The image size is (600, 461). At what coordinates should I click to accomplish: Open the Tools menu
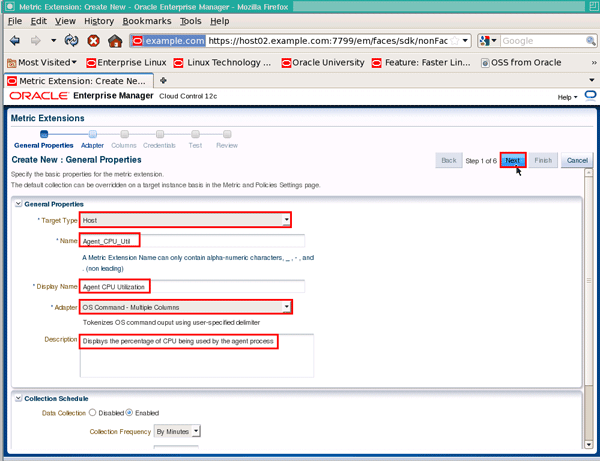click(x=191, y=21)
